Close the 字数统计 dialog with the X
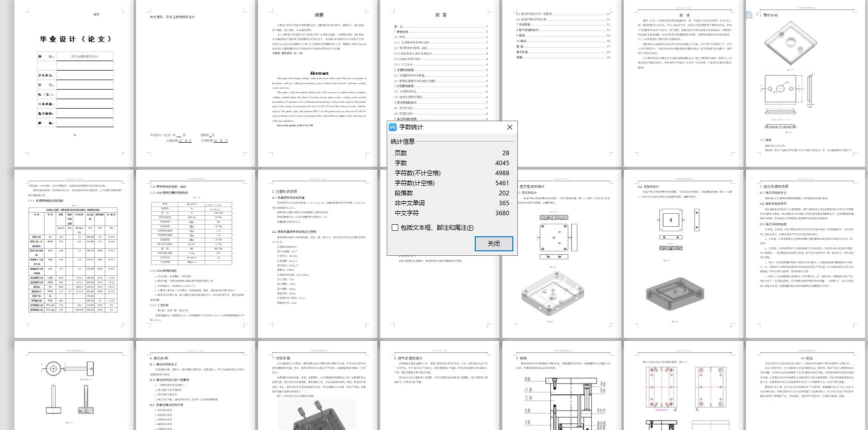The image size is (868, 430). pos(510,127)
